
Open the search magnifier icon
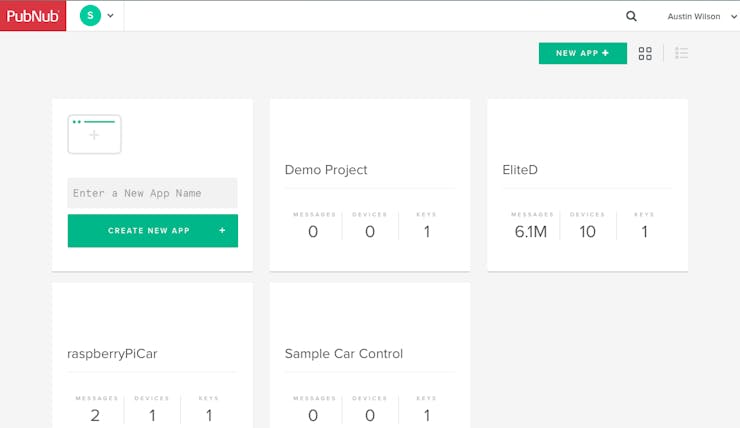coord(631,17)
